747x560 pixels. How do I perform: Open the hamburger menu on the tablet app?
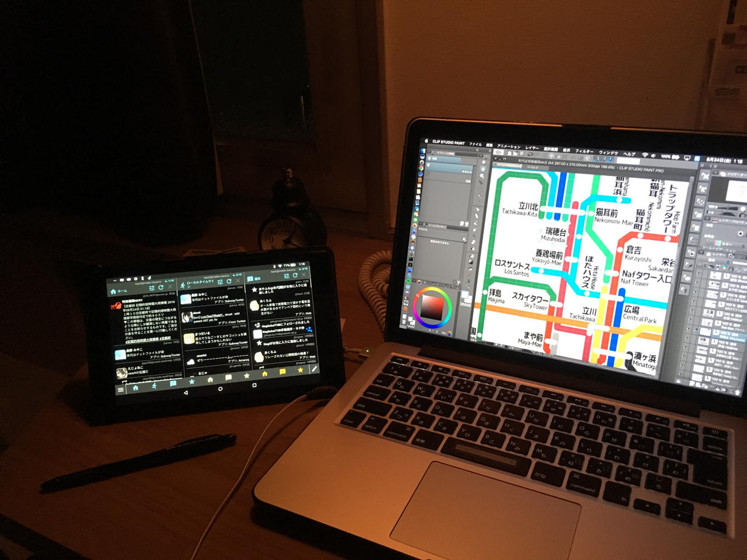point(121,389)
